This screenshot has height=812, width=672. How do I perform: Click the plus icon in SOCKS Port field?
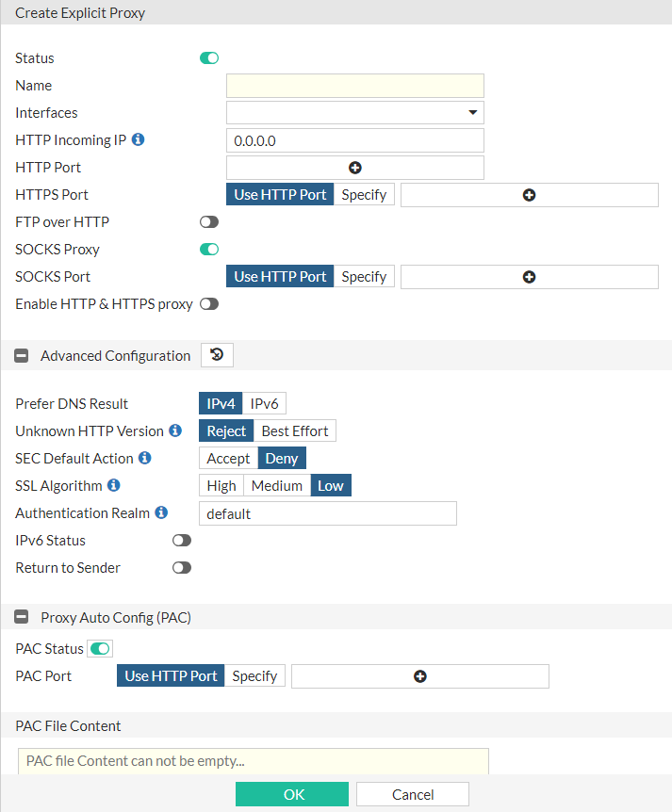[x=529, y=276]
